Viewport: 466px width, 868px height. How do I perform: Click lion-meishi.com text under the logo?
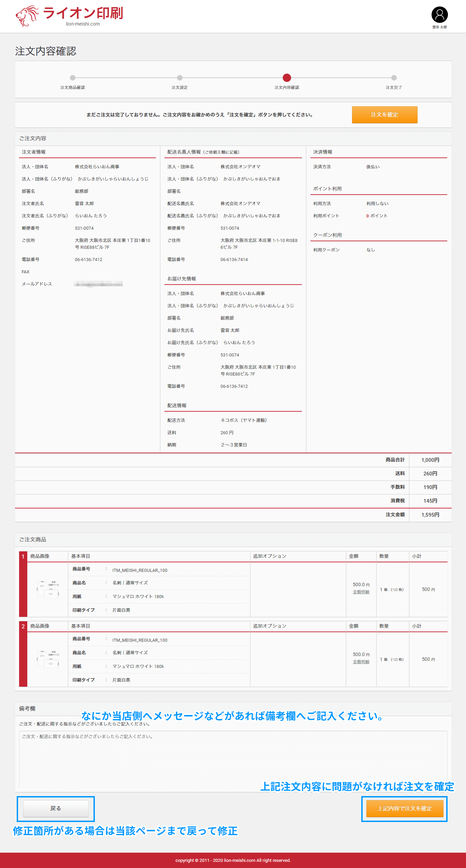tap(83, 24)
